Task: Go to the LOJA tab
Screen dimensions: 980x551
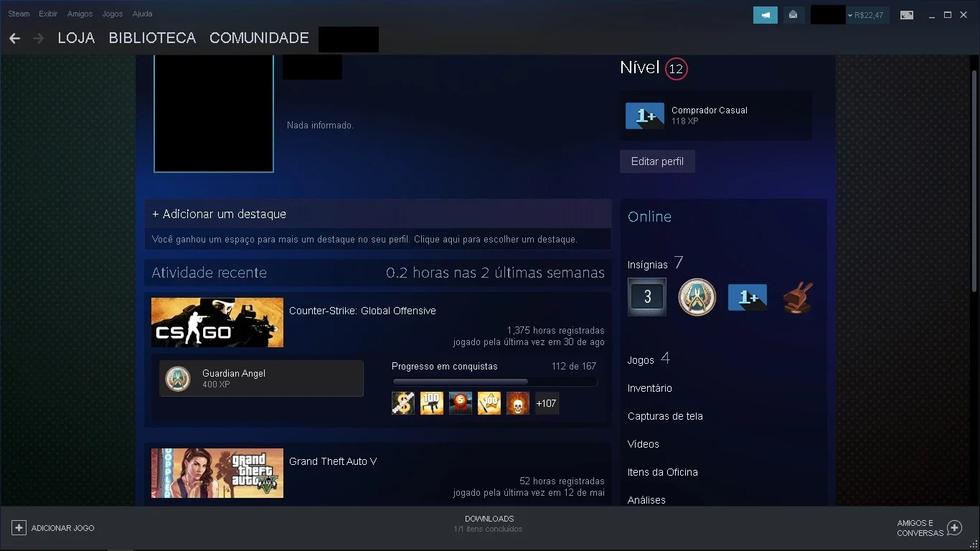Action: (76, 38)
